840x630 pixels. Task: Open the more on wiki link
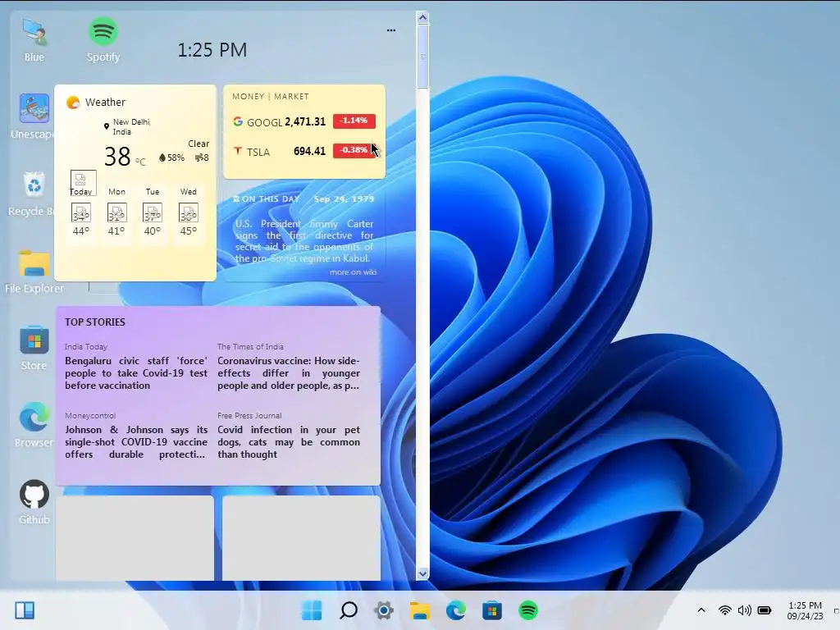(x=353, y=272)
